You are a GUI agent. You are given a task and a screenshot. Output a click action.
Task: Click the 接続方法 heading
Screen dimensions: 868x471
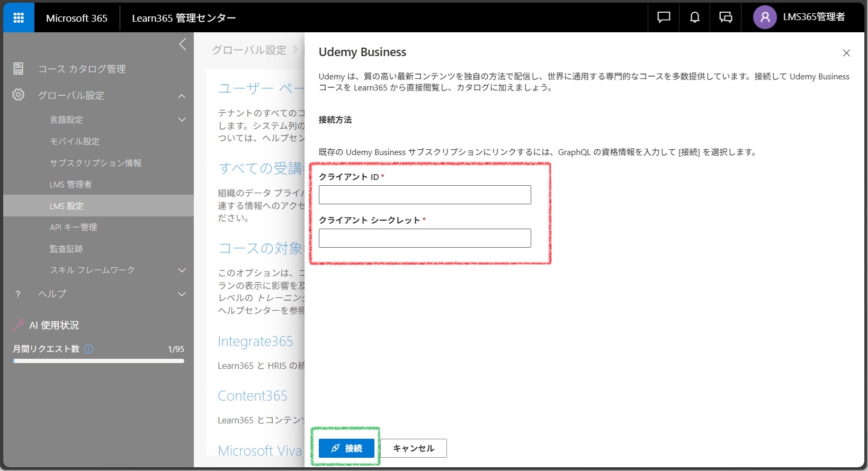(335, 120)
